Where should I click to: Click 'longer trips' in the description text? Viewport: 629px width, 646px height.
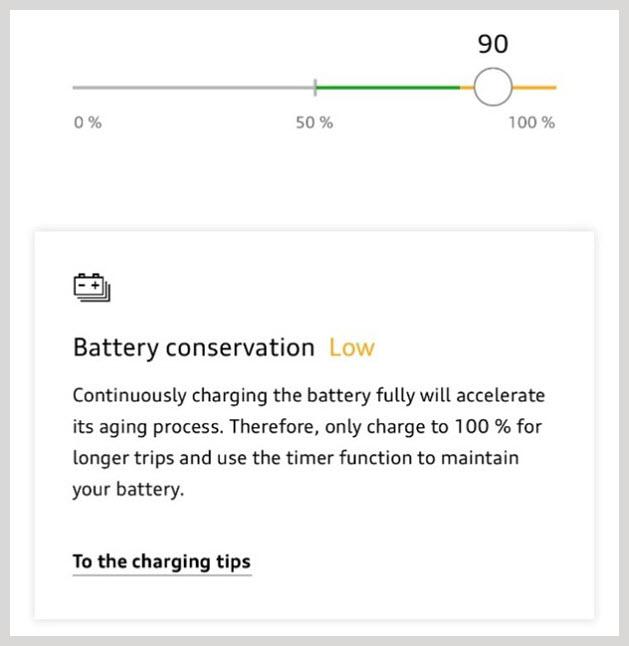pos(120,459)
